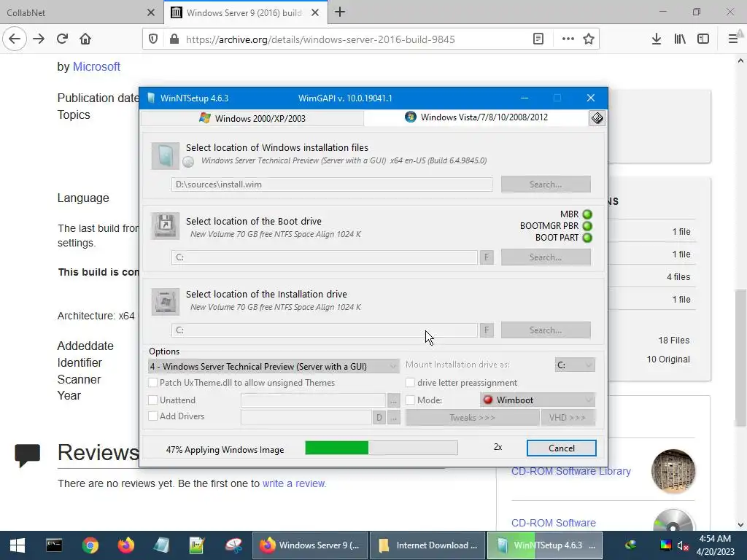Click the BOOT PART green status indicator
The width and height of the screenshot is (747, 560).
tap(587, 238)
